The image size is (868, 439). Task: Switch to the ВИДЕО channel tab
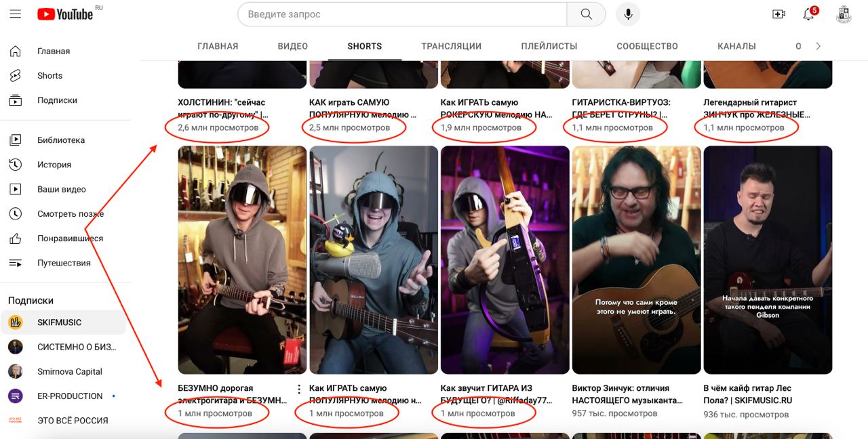pos(293,46)
